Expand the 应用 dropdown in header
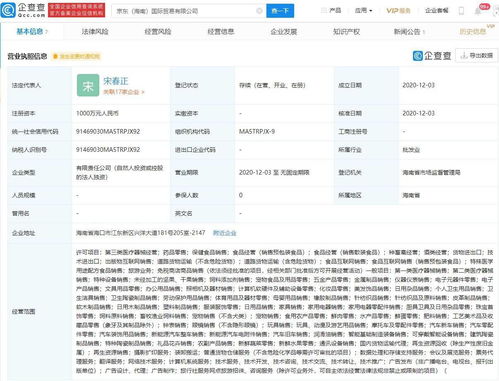499x381 pixels. tap(363, 11)
